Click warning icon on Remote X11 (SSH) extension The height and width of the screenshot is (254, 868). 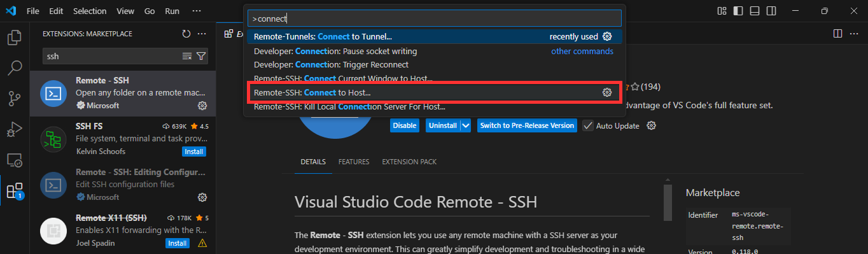[x=202, y=243]
